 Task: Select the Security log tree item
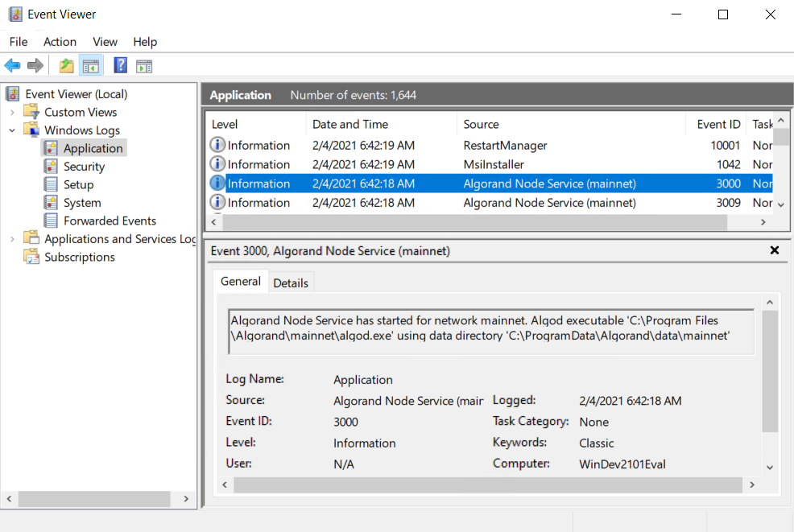(x=84, y=167)
